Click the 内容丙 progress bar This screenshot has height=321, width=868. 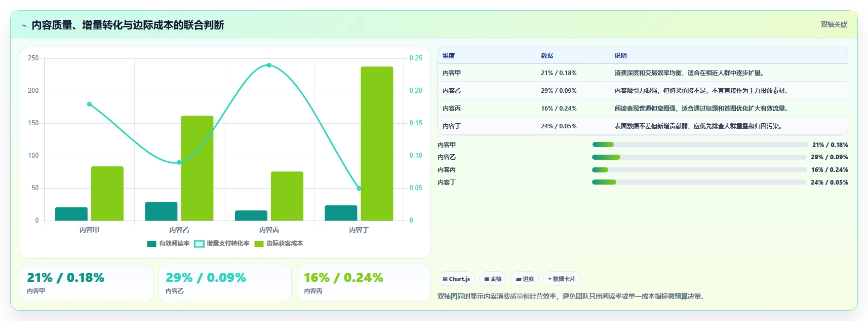point(699,170)
